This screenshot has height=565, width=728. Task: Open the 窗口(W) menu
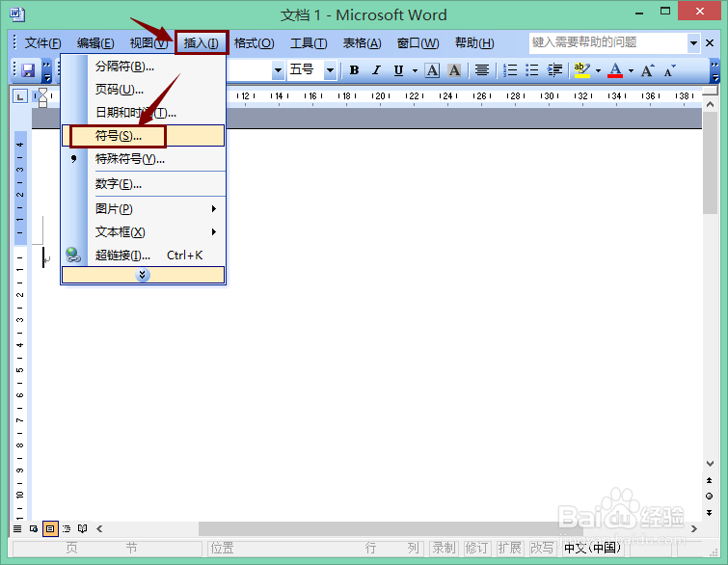[418, 43]
